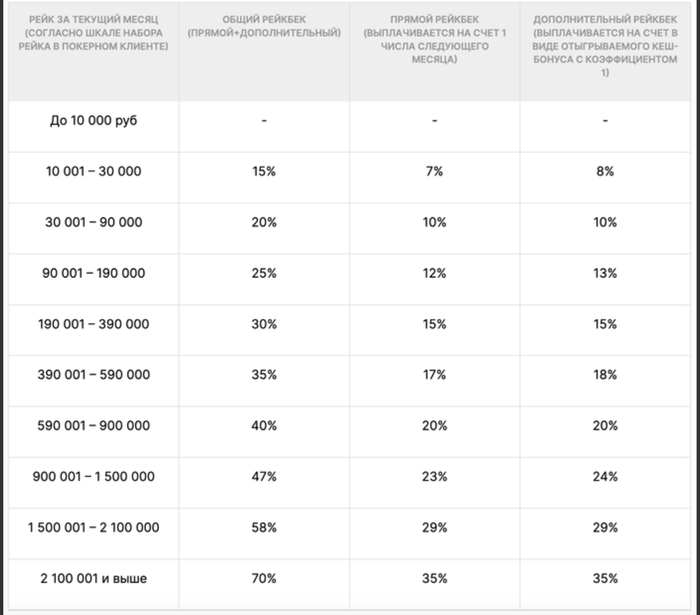Click the 'Прямой рейкбек' column header
The width and height of the screenshot is (700, 615).
point(434,39)
